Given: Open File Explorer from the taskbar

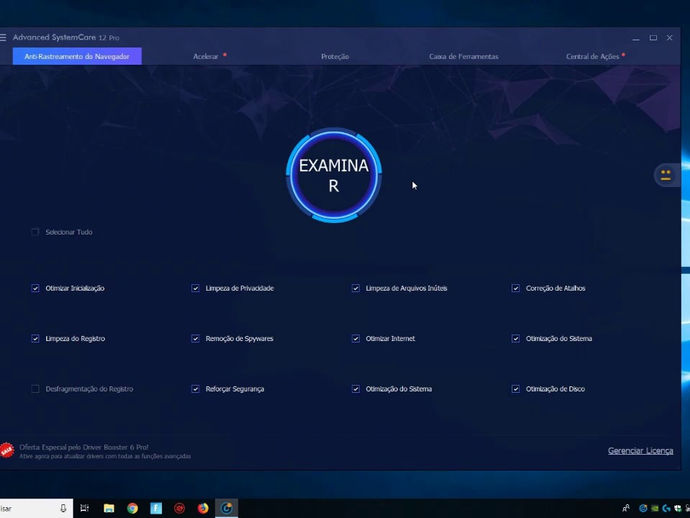Looking at the screenshot, I should click(x=109, y=508).
